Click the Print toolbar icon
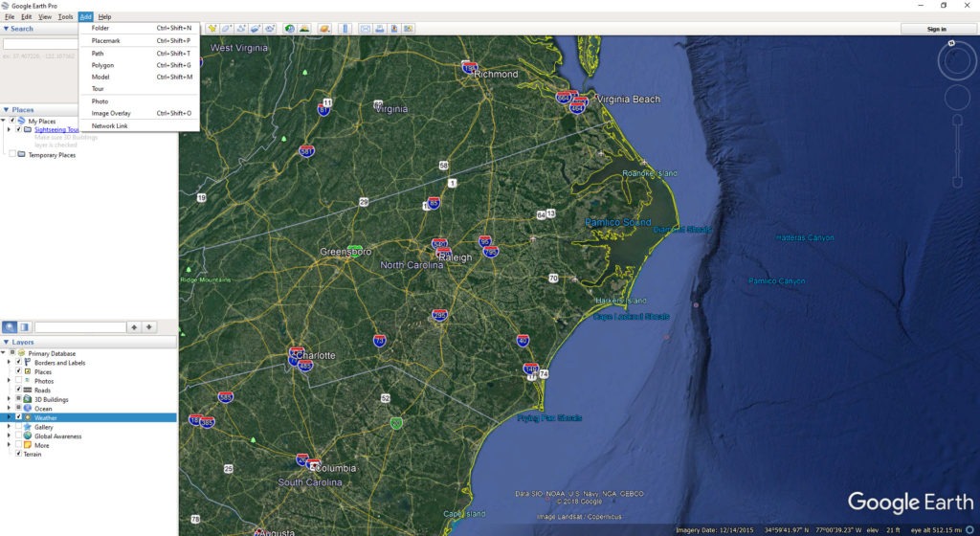The width and height of the screenshot is (980, 536). 380,29
